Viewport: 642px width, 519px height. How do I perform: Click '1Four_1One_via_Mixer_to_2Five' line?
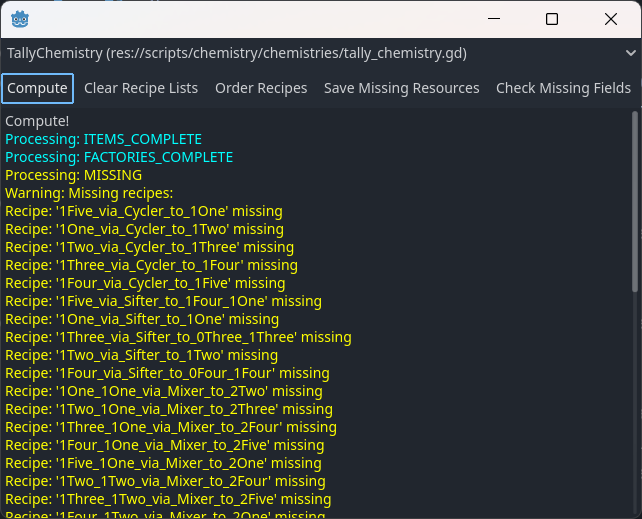(x=165, y=445)
